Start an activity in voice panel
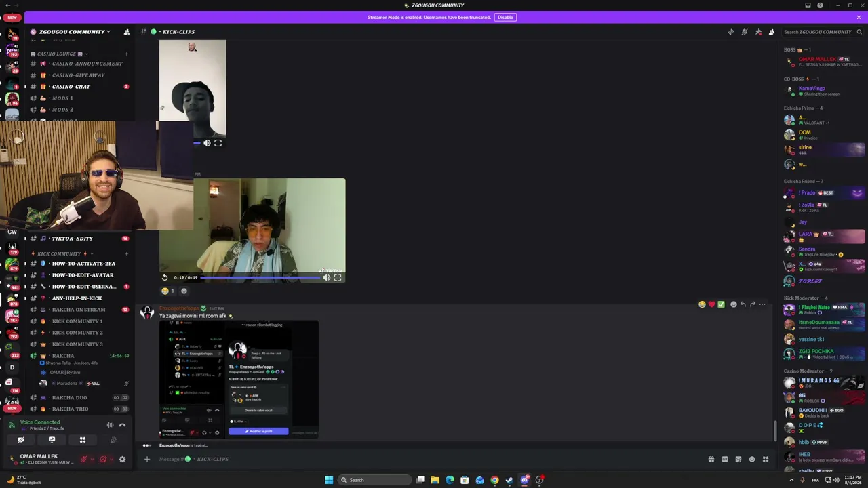 tap(83, 440)
